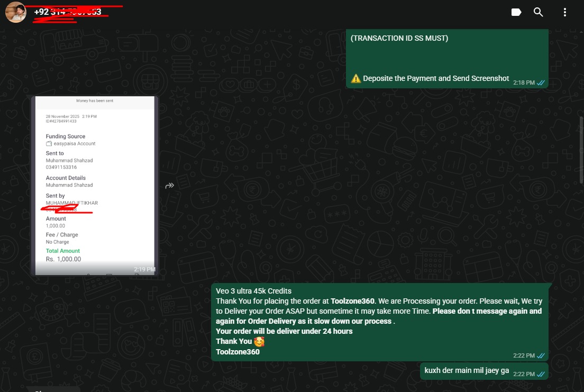This screenshot has height=392, width=584.
Task: Click double ticks on the 2:18 PM message
Action: 541,83
